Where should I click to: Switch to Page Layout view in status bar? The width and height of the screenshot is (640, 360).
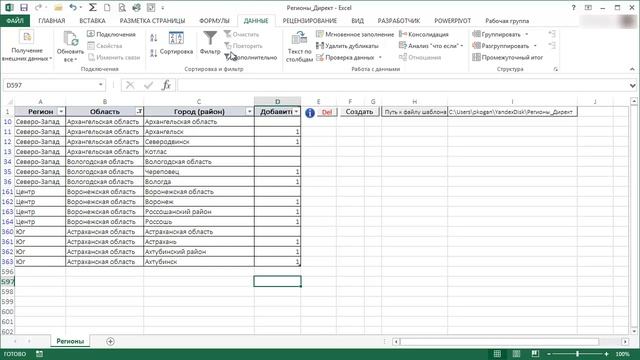pyautogui.click(x=516, y=354)
